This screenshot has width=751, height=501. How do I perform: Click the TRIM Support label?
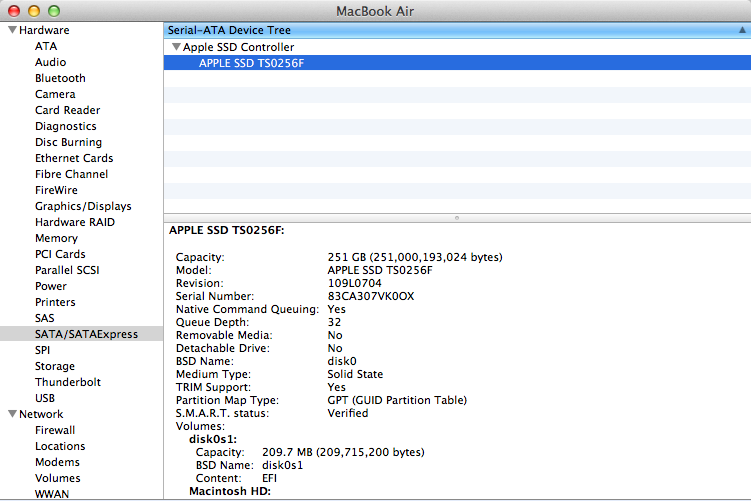[x=213, y=387]
